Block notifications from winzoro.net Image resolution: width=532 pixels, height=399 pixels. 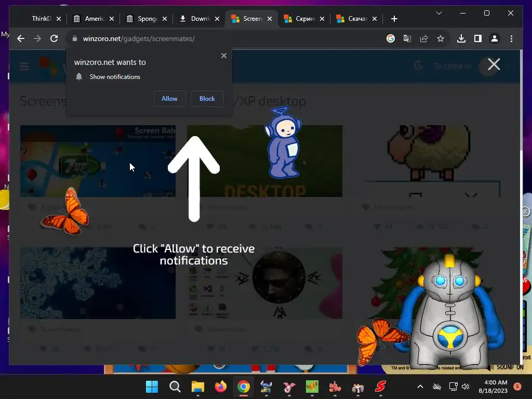207,99
